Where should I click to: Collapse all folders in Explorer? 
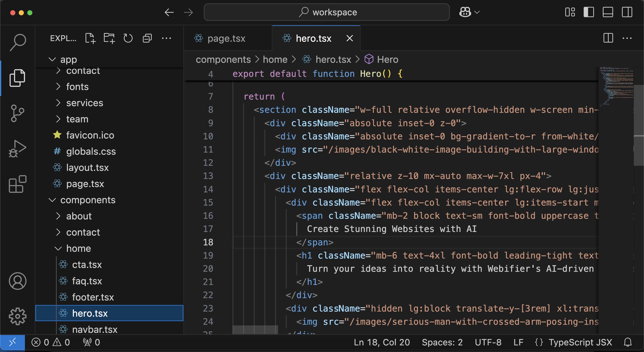(x=147, y=39)
